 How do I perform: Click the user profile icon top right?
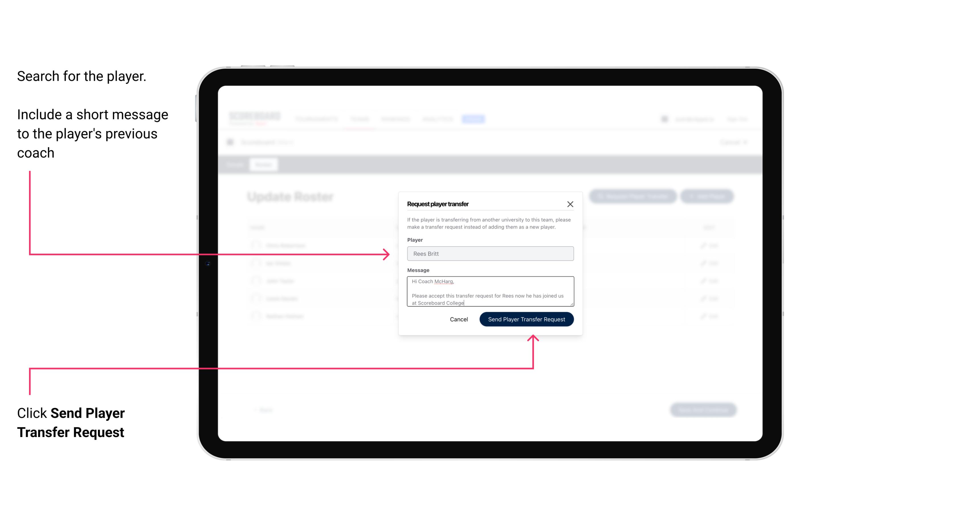tap(663, 119)
